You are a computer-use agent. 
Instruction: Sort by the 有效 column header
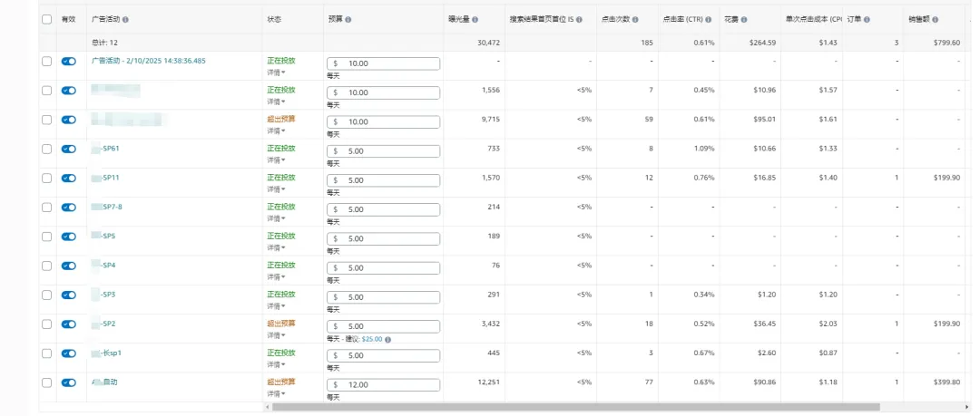[68, 20]
